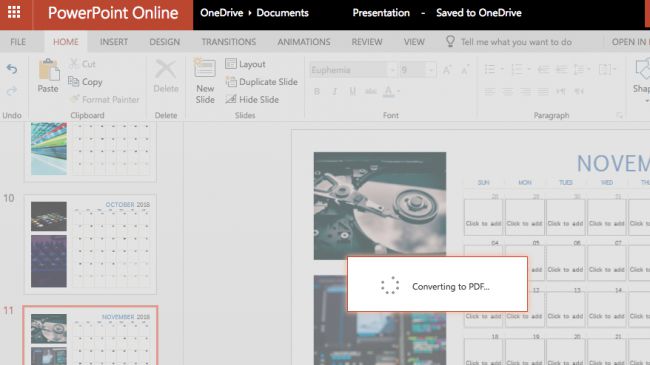
Task: Set right-to-left text direction
Action: [579, 91]
